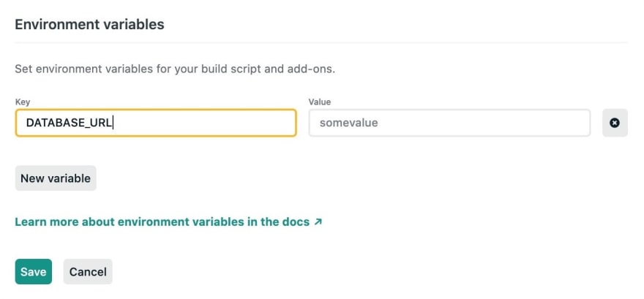
Task: Remove the DATABASE_URL variable row
Action: click(x=615, y=123)
